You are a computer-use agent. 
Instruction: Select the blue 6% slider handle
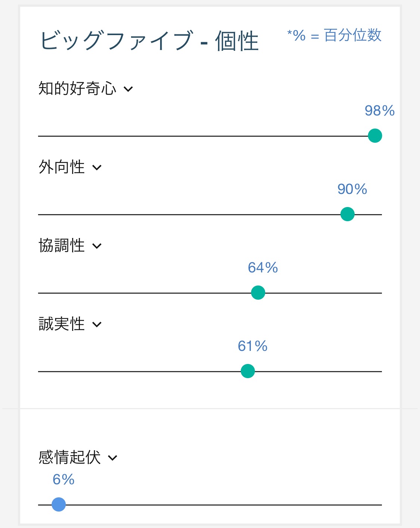59,504
